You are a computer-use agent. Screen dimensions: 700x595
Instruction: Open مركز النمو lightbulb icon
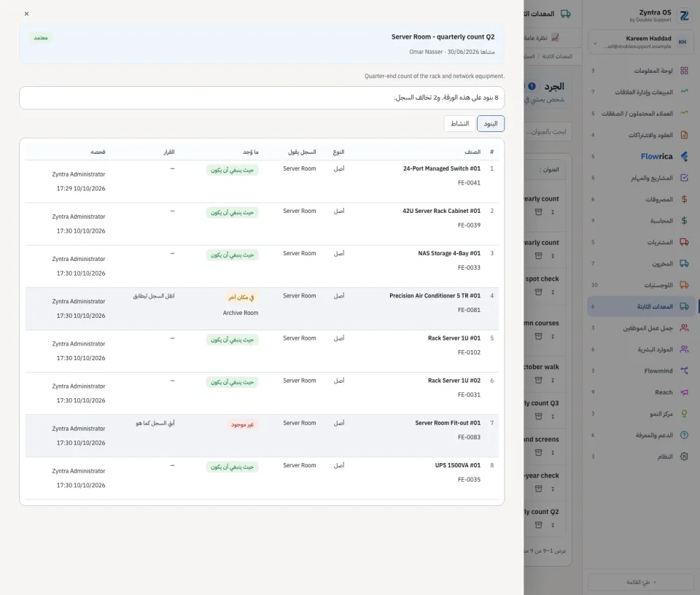point(684,413)
